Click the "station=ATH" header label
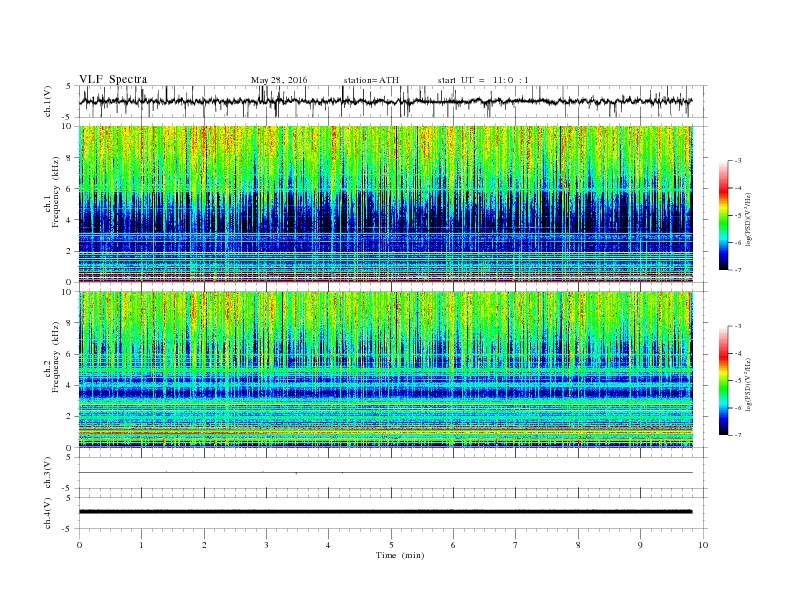 pos(371,80)
